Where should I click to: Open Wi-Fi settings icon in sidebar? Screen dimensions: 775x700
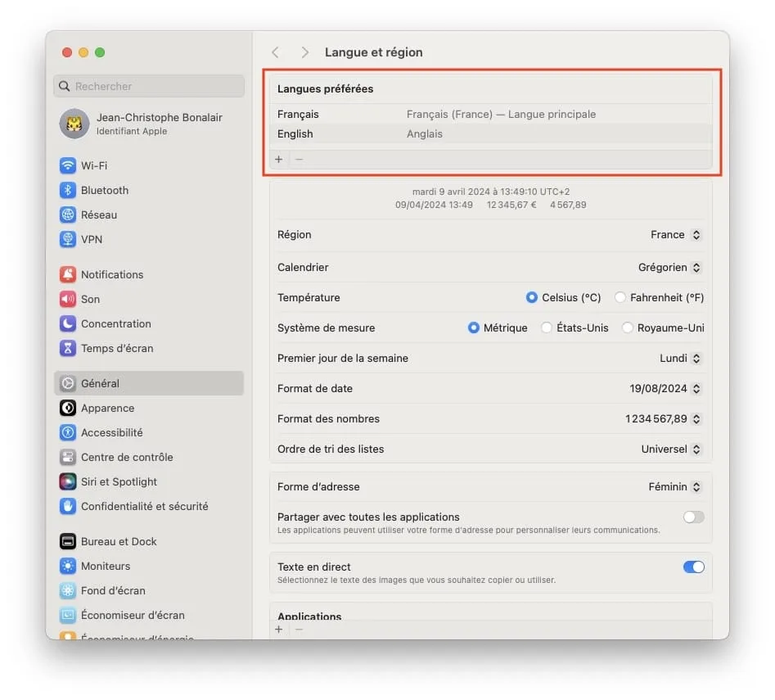tap(68, 165)
